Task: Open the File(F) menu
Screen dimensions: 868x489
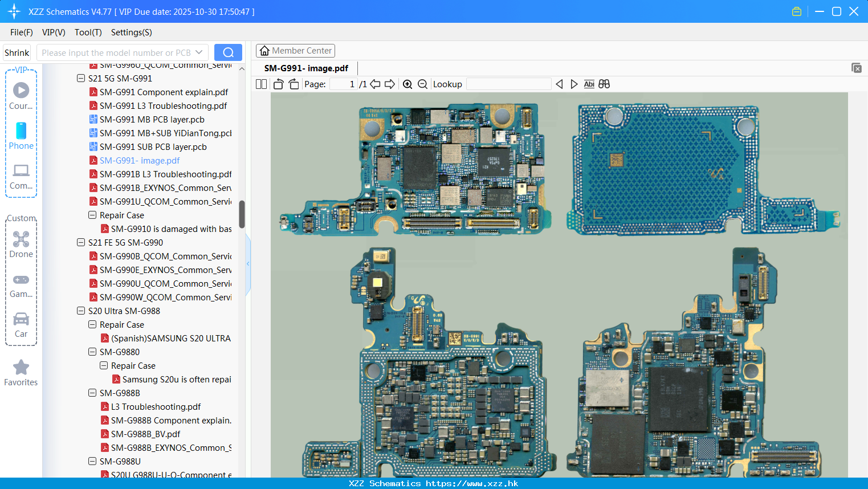Action: pos(21,32)
